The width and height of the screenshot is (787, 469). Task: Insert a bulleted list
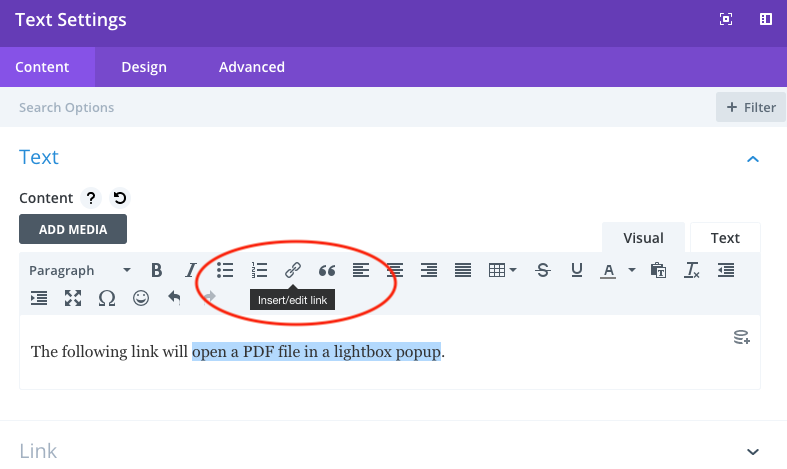click(225, 270)
